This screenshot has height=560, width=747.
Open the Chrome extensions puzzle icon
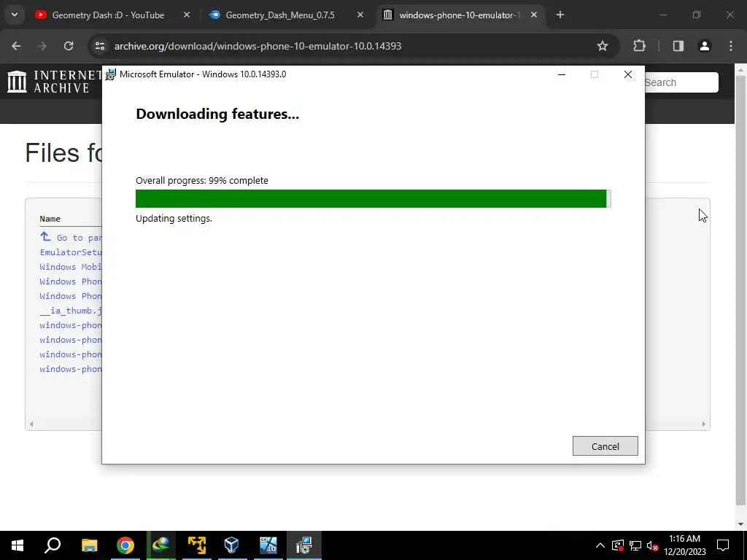point(639,46)
